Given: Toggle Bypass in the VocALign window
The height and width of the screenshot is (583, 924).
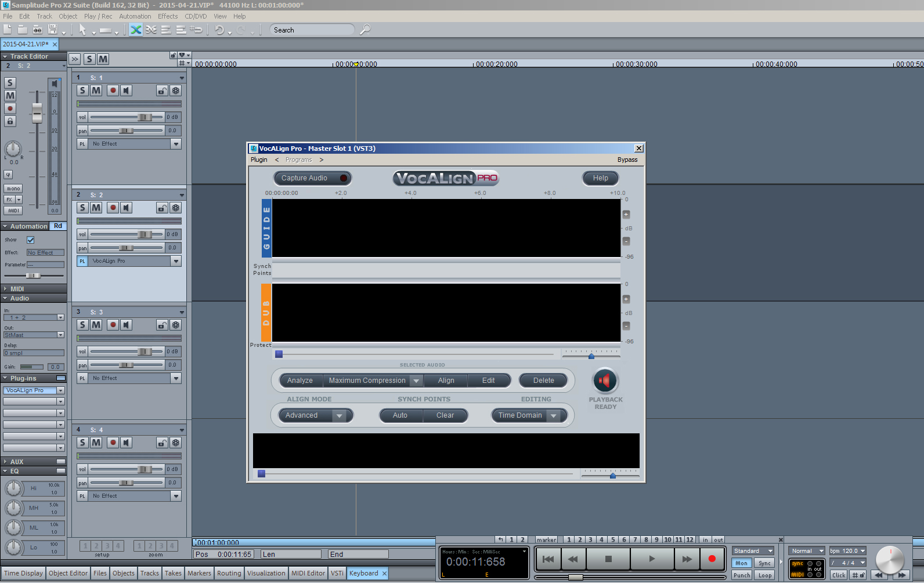Looking at the screenshot, I should tap(627, 160).
